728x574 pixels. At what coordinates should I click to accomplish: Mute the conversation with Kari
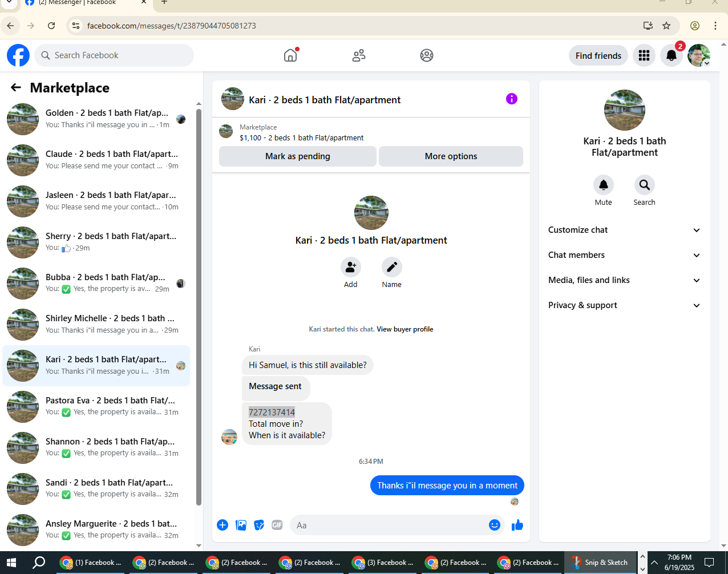pyautogui.click(x=604, y=185)
